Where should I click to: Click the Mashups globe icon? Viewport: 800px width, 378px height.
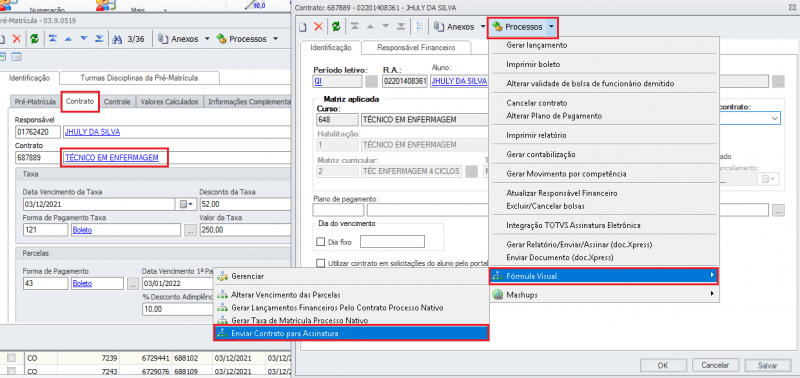(498, 294)
